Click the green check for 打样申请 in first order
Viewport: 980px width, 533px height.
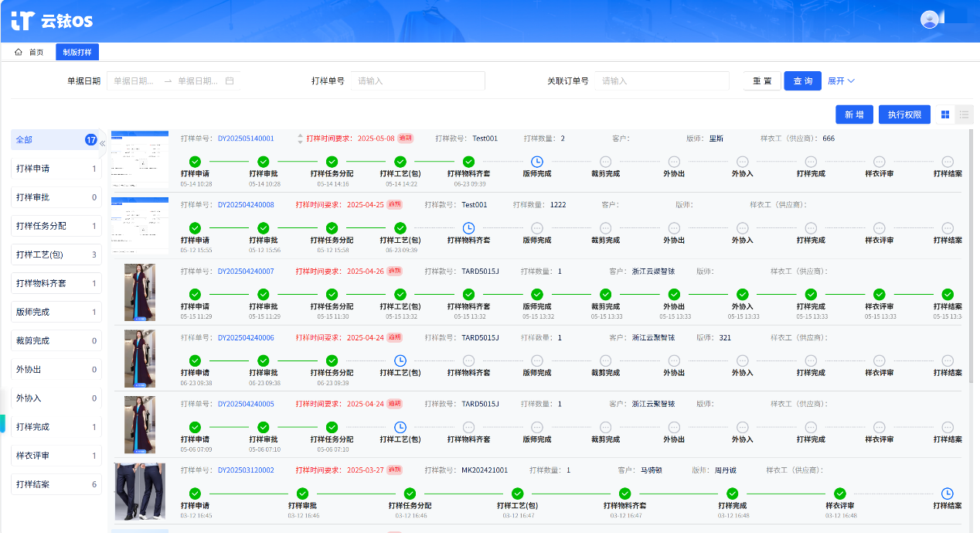point(195,162)
